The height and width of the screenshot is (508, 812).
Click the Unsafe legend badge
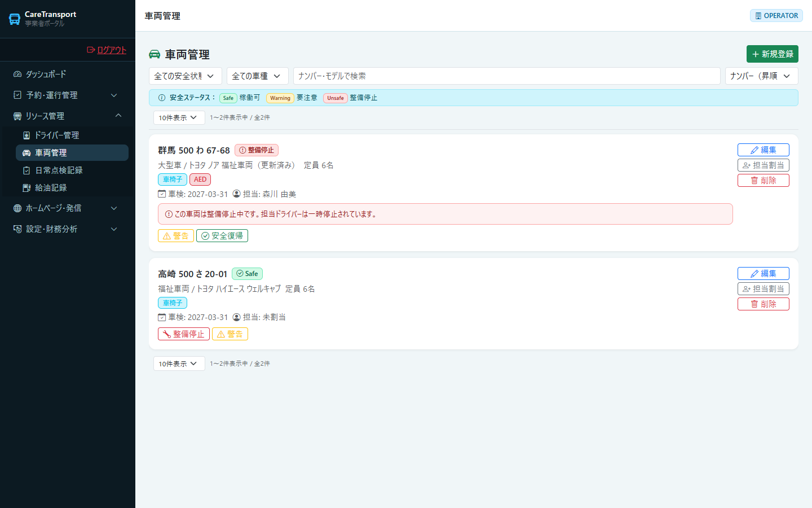(336, 98)
